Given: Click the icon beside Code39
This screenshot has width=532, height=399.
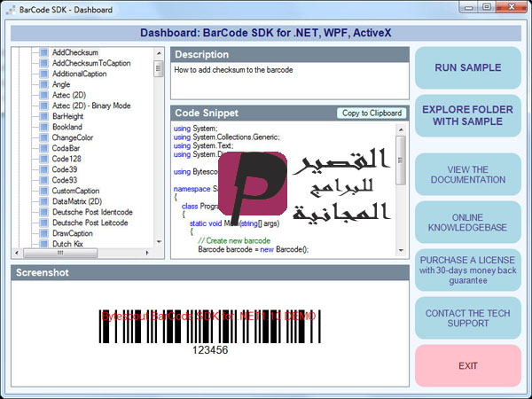Looking at the screenshot, I should coord(43,169).
